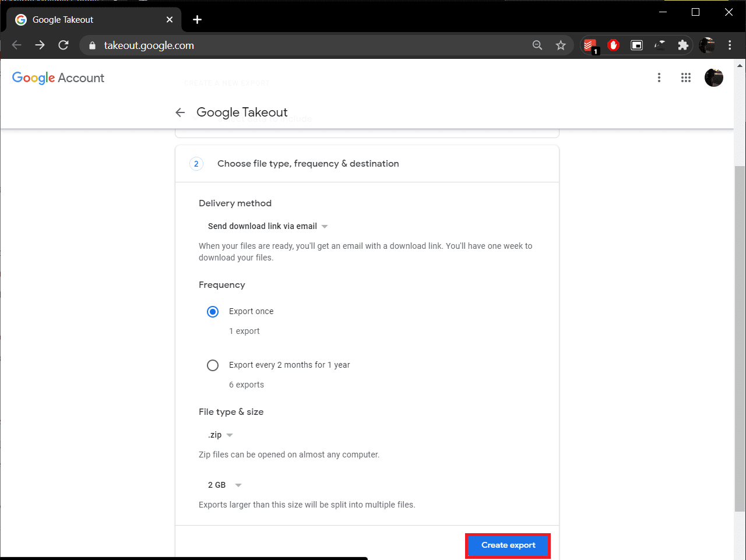Click the Create export button
Screen dimensions: 746x560
click(508, 545)
